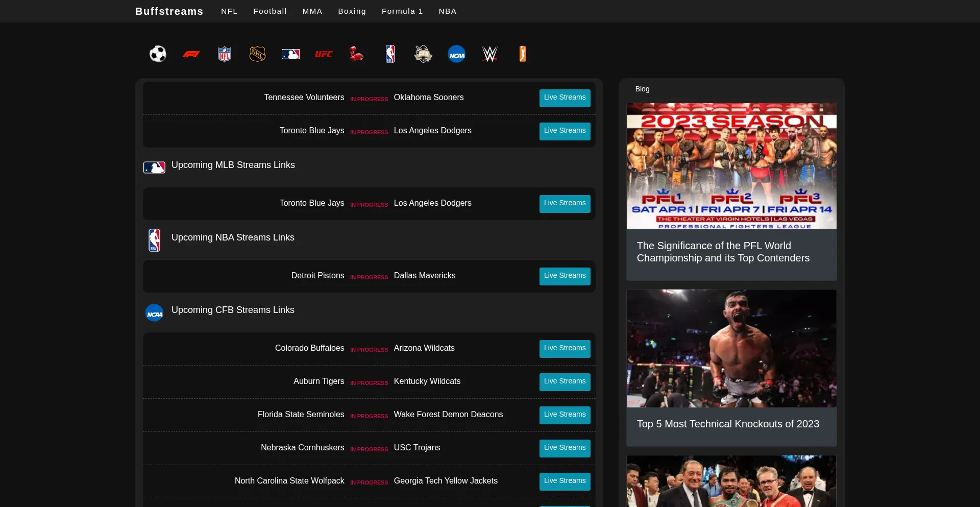Open Live Streams for Detroit Pistons vs Dallas Mavericks
Viewport: 980px width, 507px height.
(565, 276)
